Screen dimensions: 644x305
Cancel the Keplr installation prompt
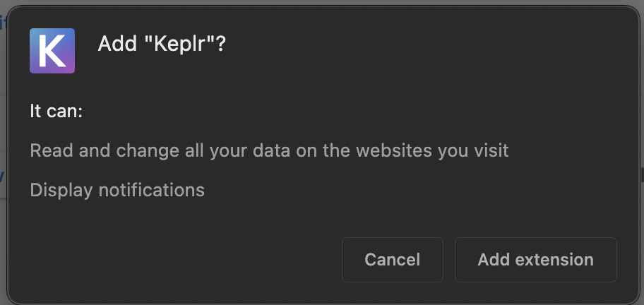pyautogui.click(x=392, y=260)
